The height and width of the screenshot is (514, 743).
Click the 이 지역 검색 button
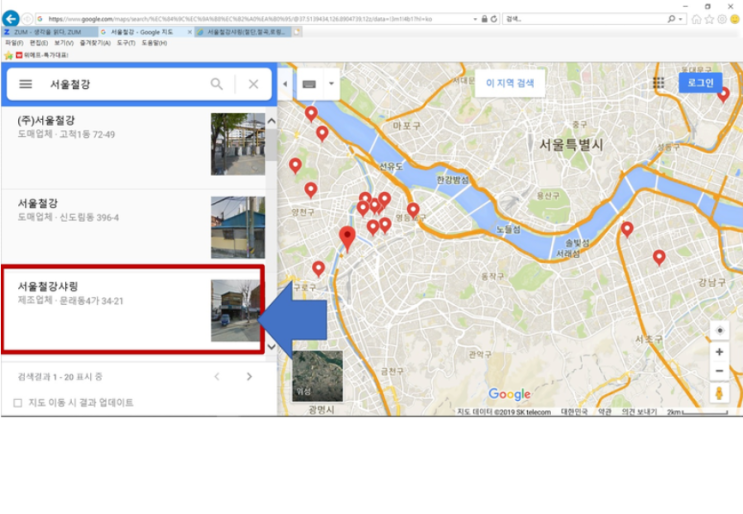pyautogui.click(x=510, y=83)
